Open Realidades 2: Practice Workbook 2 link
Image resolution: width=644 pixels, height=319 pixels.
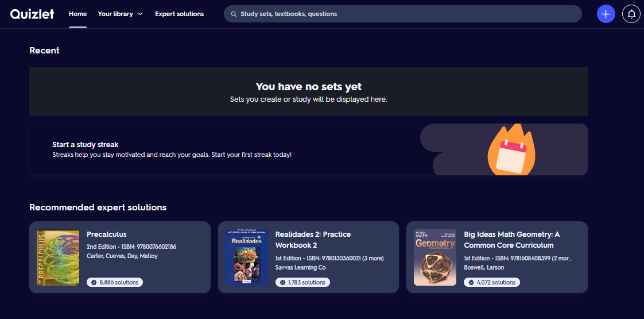[x=313, y=240]
